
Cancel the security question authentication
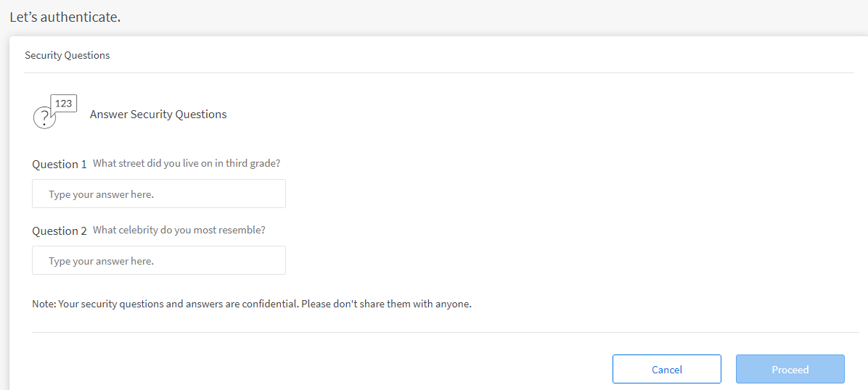(666, 370)
